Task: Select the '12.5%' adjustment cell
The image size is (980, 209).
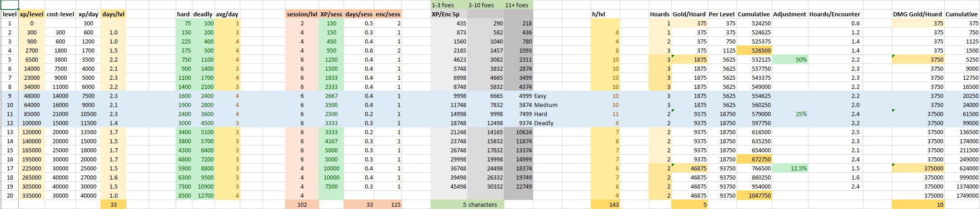Action: (x=790, y=168)
